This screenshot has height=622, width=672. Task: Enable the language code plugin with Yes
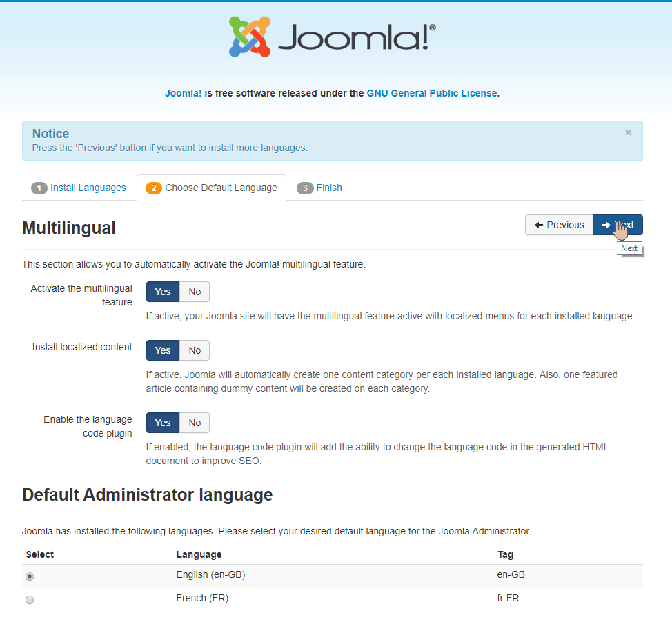point(163,423)
